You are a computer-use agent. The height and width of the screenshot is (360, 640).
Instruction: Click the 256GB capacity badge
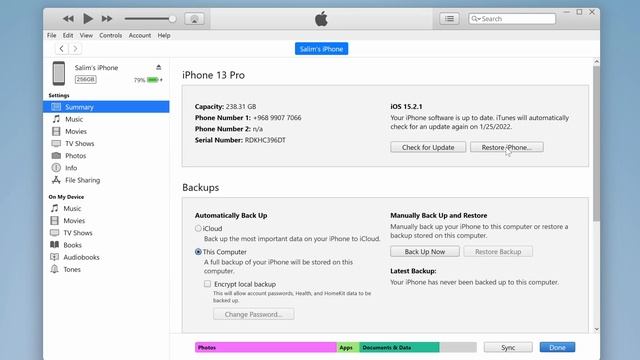[x=86, y=79]
